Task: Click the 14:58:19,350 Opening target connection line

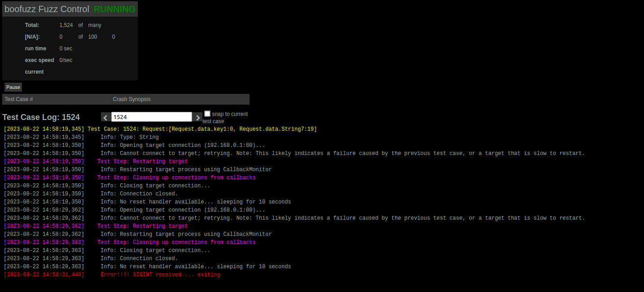Action: point(134,146)
